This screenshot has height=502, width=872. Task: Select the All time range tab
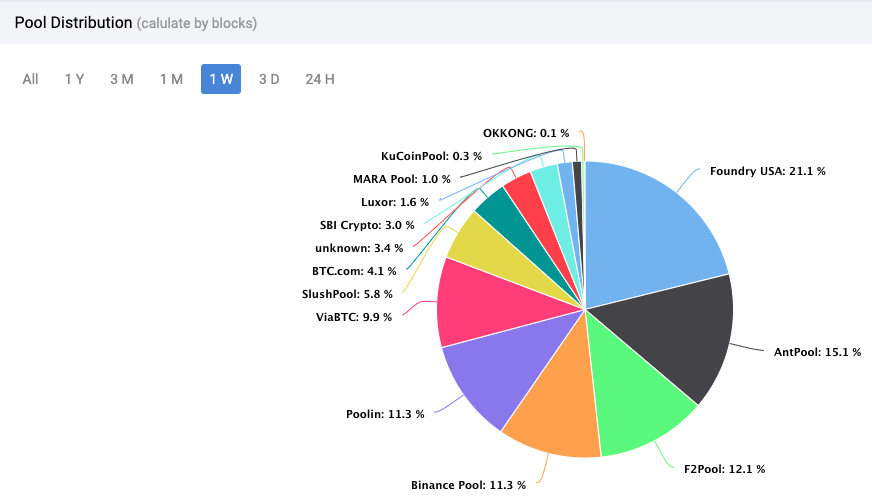coord(30,79)
